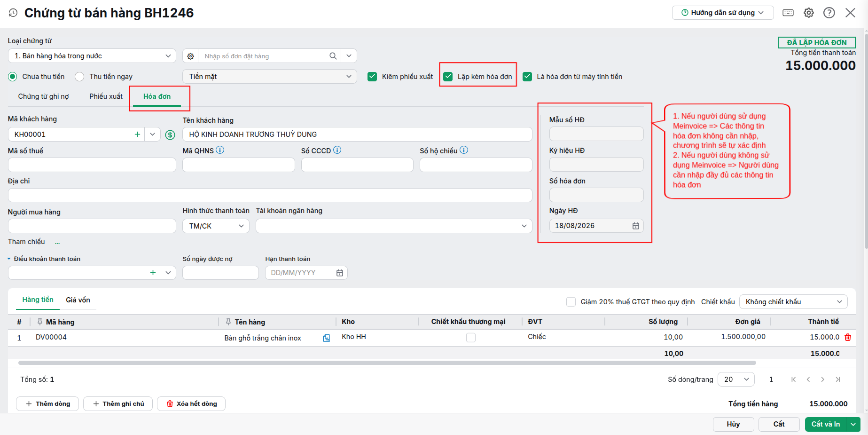
Task: Click the Thêm ghi chú button
Action: (118, 404)
